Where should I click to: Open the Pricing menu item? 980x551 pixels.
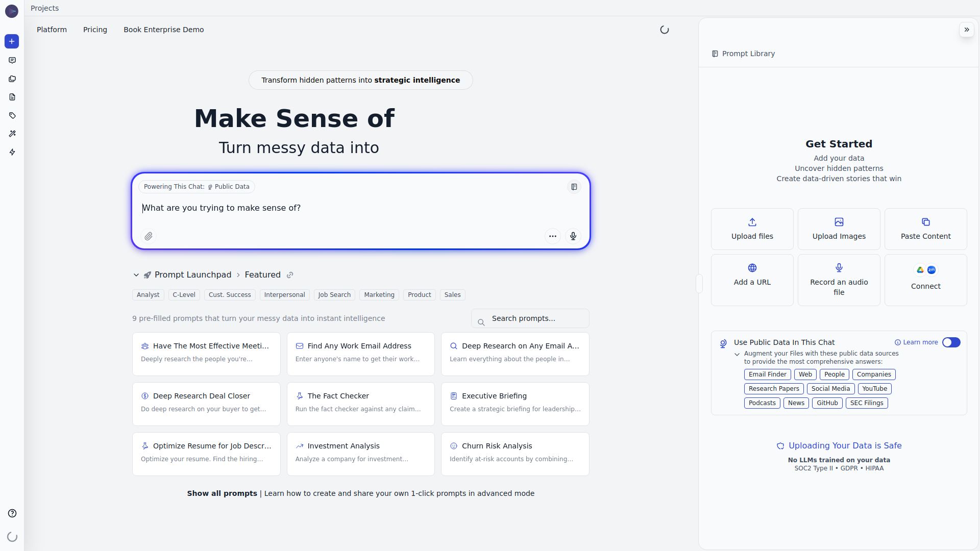tap(95, 30)
